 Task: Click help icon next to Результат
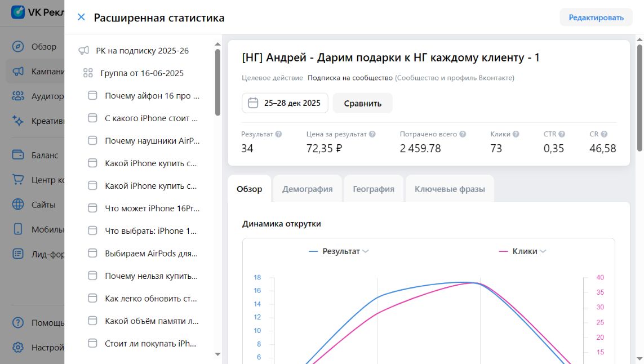coord(278,134)
